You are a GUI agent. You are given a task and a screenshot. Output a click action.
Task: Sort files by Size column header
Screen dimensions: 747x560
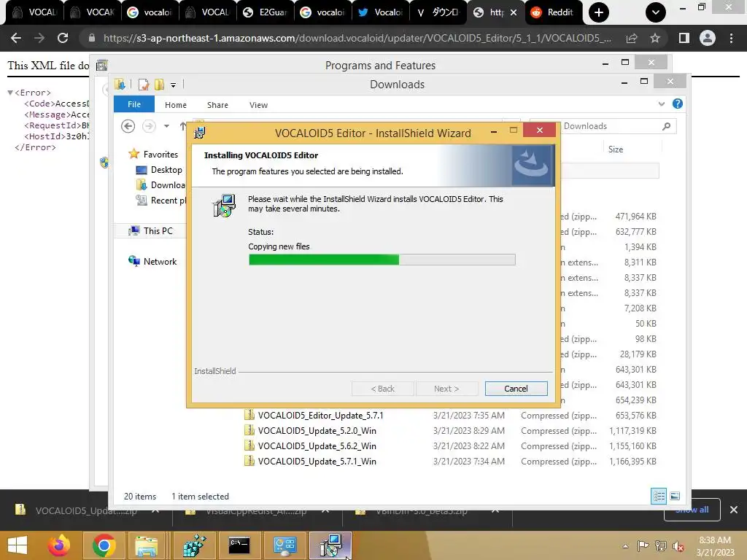click(x=615, y=149)
